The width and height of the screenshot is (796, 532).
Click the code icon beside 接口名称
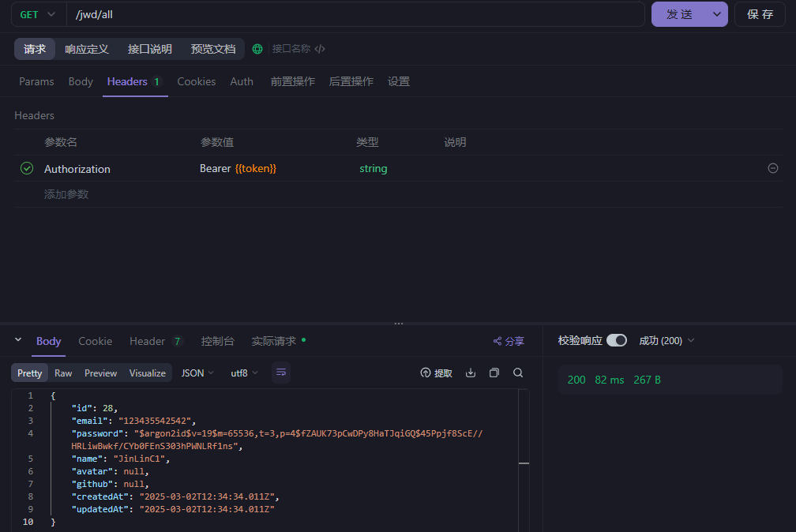(x=320, y=49)
